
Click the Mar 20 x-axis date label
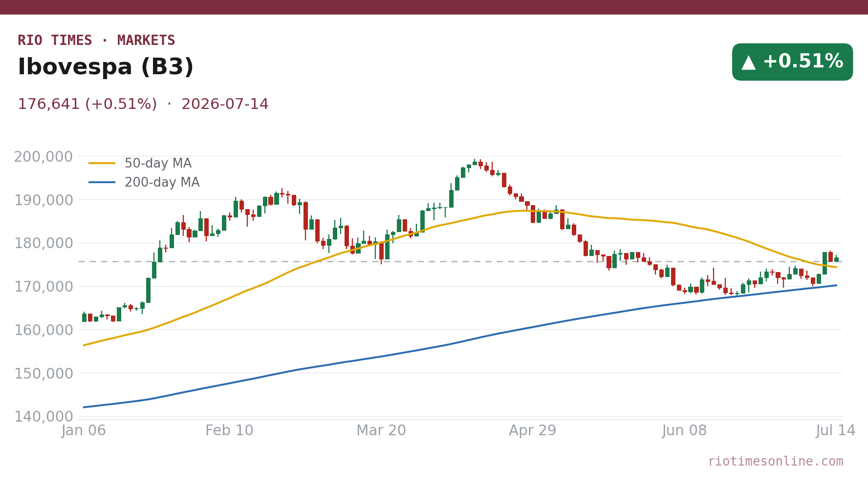point(381,431)
